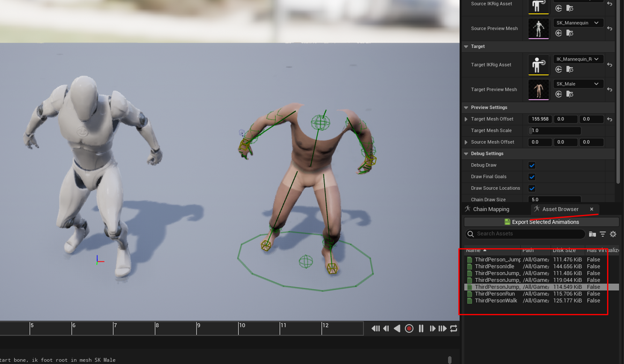Click the play reverse arrow

(397, 328)
